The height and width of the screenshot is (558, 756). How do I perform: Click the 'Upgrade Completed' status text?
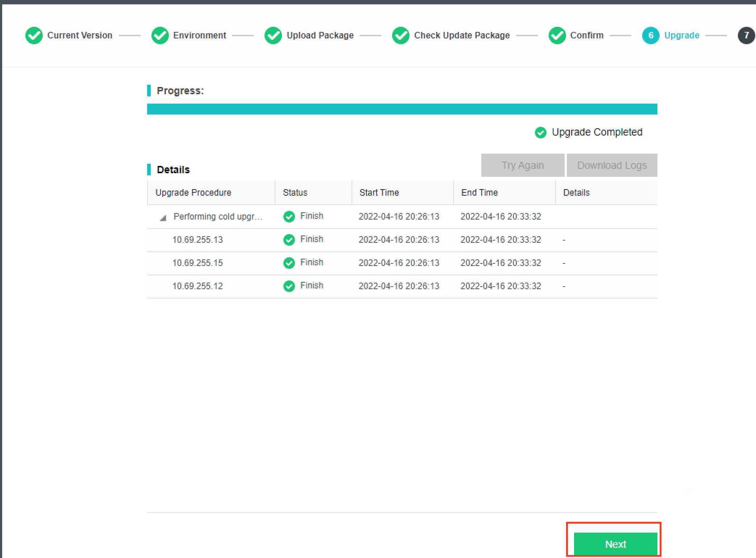pos(597,132)
